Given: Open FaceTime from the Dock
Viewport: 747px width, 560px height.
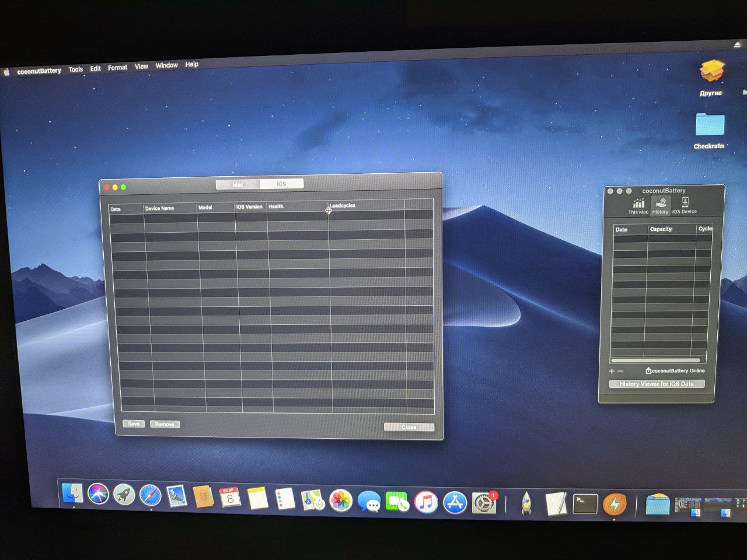Looking at the screenshot, I should point(397,502).
